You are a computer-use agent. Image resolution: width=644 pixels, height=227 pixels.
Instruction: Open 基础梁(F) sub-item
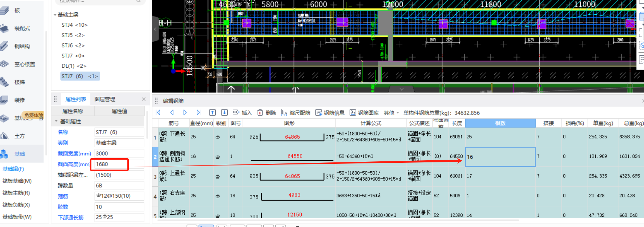coord(13,169)
